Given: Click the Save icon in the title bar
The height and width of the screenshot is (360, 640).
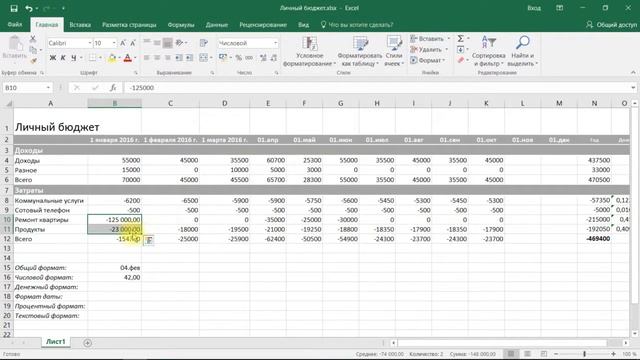Looking at the screenshot, I should pos(13,8).
